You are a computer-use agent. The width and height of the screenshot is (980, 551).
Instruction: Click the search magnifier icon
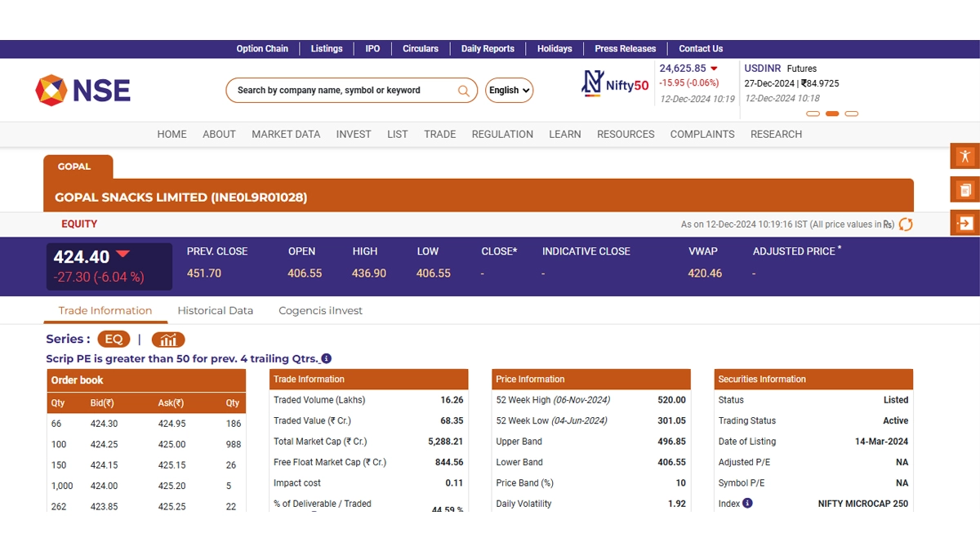click(463, 91)
